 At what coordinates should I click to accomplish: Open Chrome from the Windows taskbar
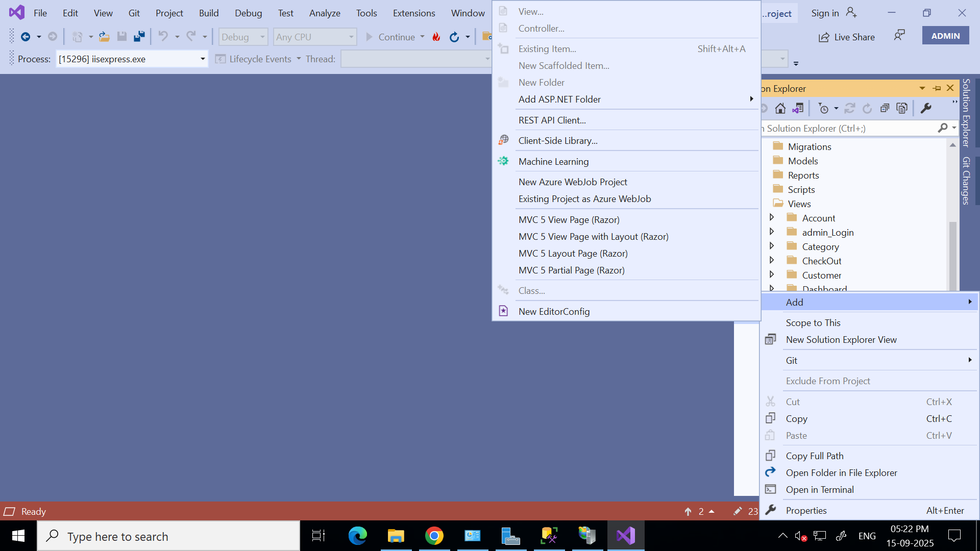pos(434,536)
